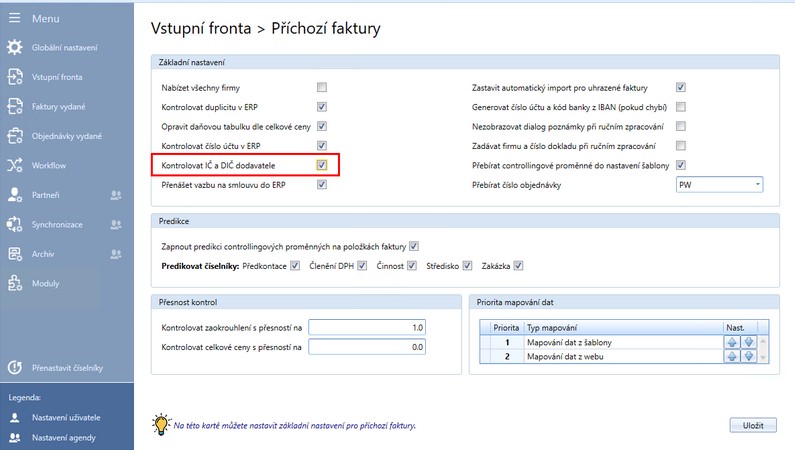Screen dimensions: 795x450
Task: Click the hamburger Menu icon
Action: point(15,18)
